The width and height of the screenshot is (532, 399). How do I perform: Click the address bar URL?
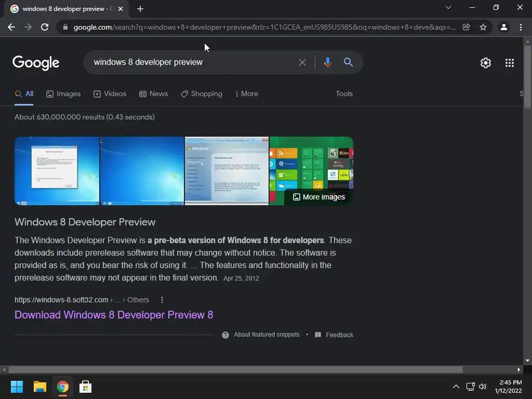click(264, 27)
